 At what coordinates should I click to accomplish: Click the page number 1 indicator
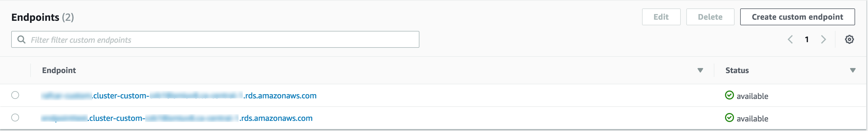(x=807, y=40)
